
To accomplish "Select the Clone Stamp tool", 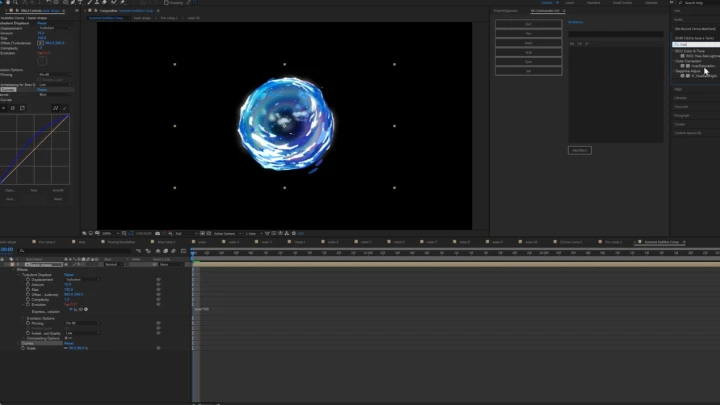I will 96,2.
